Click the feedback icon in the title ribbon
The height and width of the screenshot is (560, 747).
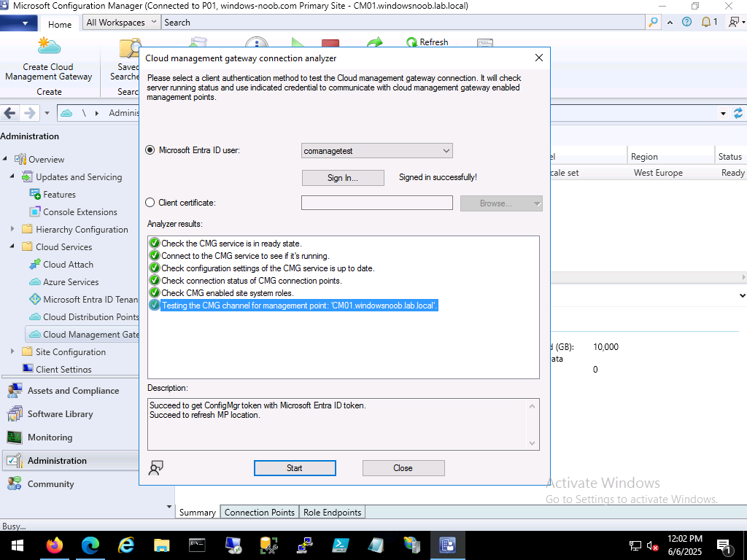click(734, 22)
